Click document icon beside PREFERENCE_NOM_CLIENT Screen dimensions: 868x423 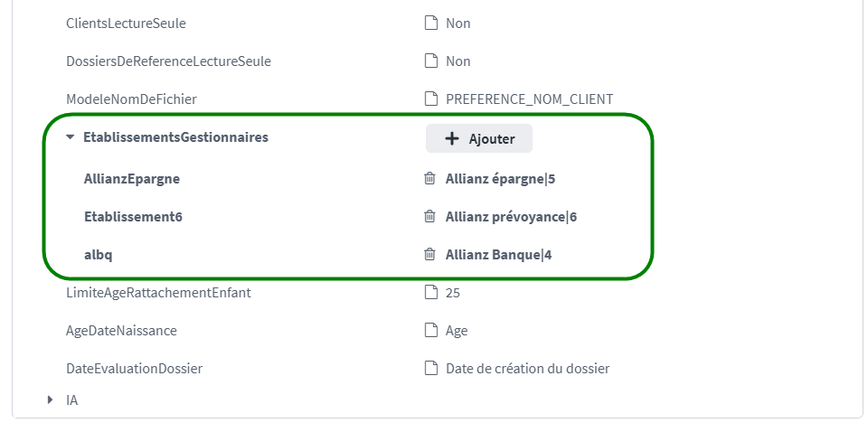pyautogui.click(x=432, y=99)
